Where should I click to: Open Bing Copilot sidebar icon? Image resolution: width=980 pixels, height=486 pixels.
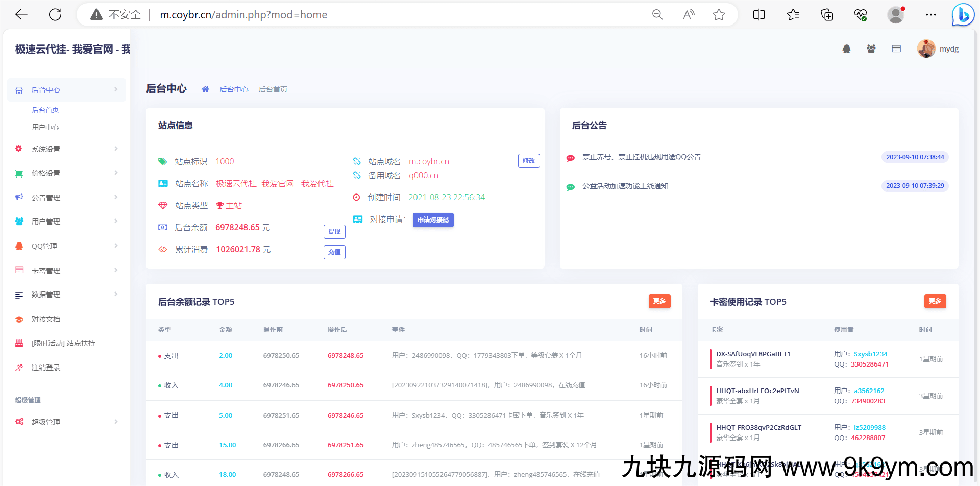tap(963, 15)
